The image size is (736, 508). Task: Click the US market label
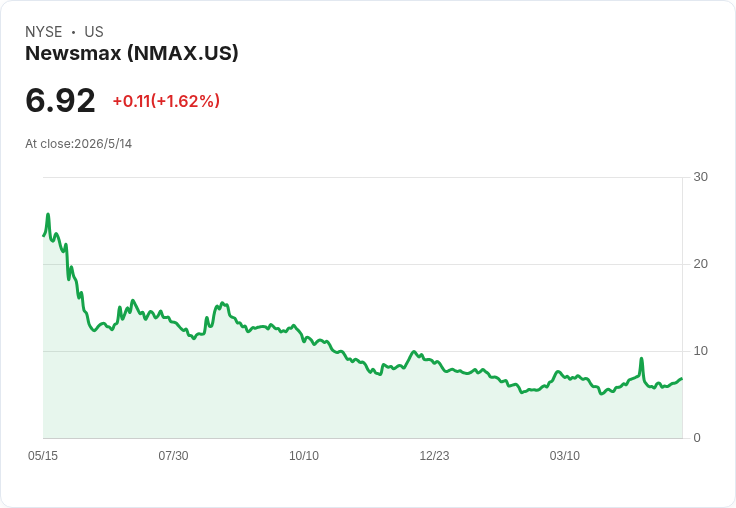point(94,32)
